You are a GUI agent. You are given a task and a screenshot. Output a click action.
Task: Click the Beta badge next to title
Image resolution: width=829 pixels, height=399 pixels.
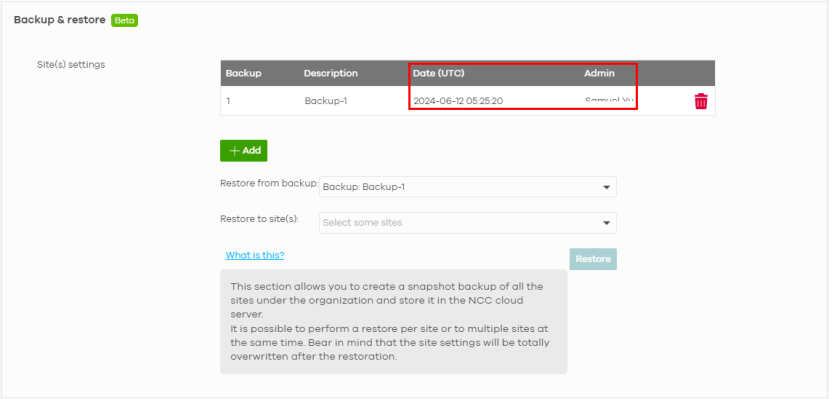point(124,21)
